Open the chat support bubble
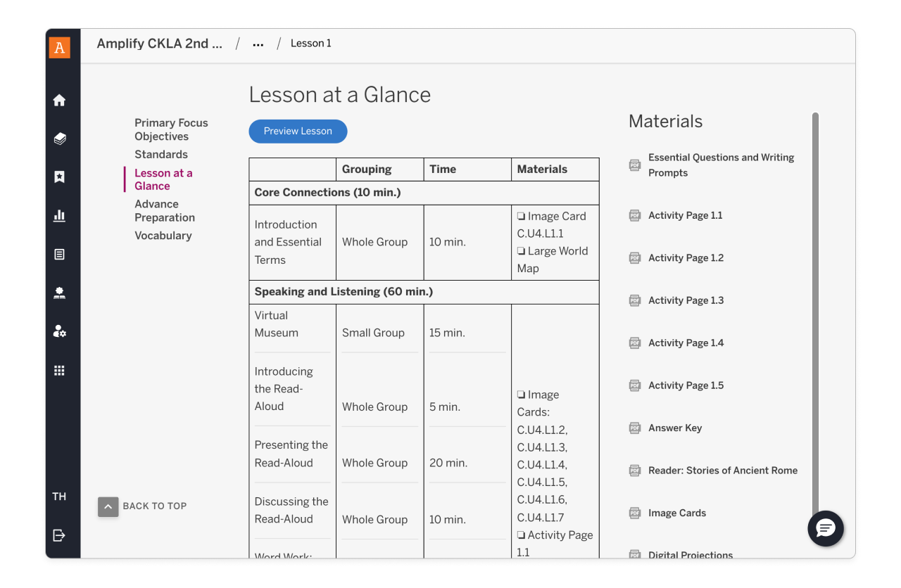Viewport: 901px width, 588px height. tap(825, 528)
